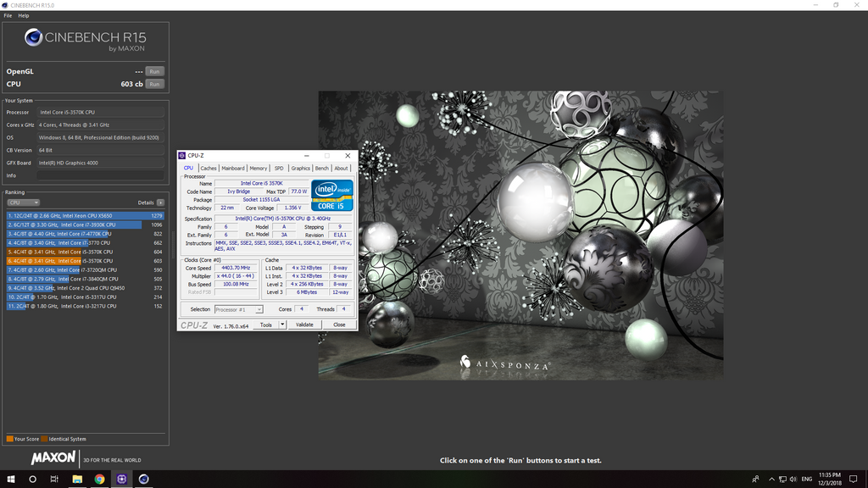Click the volume icon in the system tray
Viewport: 868px width, 488px height.
pos(792,479)
